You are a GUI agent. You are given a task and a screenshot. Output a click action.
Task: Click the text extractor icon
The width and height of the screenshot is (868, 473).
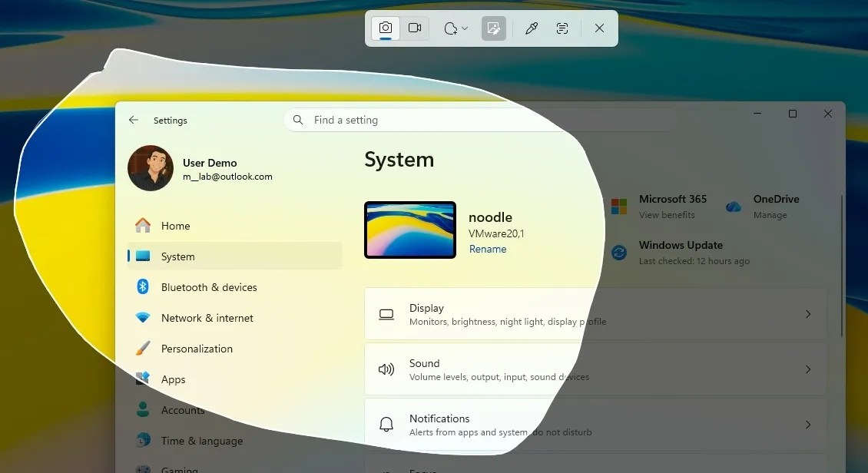tap(562, 28)
